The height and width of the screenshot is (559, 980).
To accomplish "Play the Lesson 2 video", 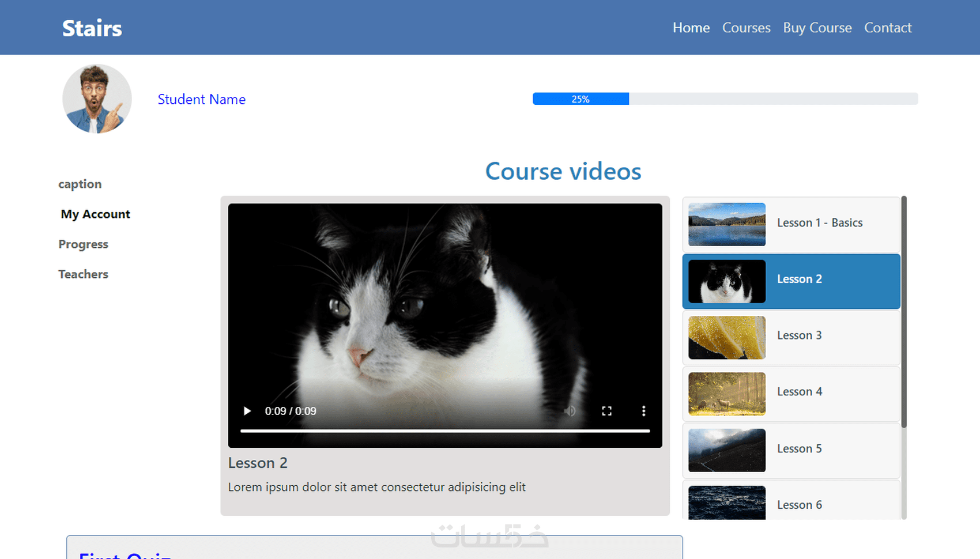I will [247, 411].
